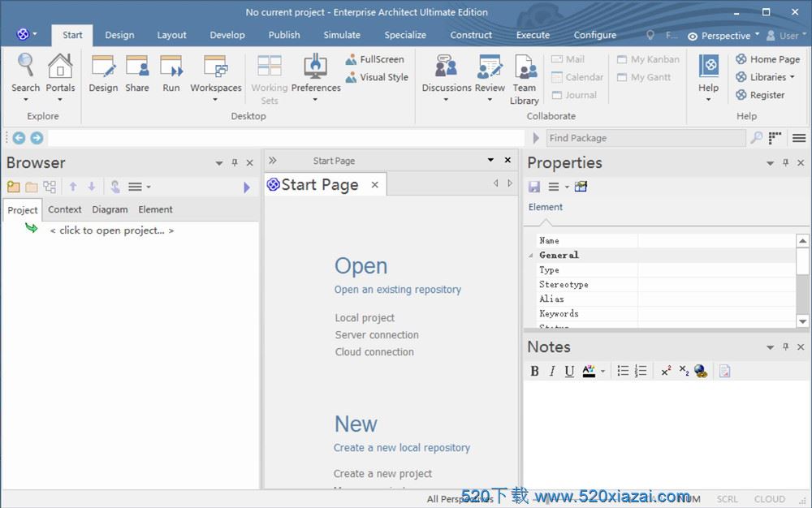This screenshot has width=812, height=508.
Task: Open the Layout ribbon tab
Action: pyautogui.click(x=171, y=35)
